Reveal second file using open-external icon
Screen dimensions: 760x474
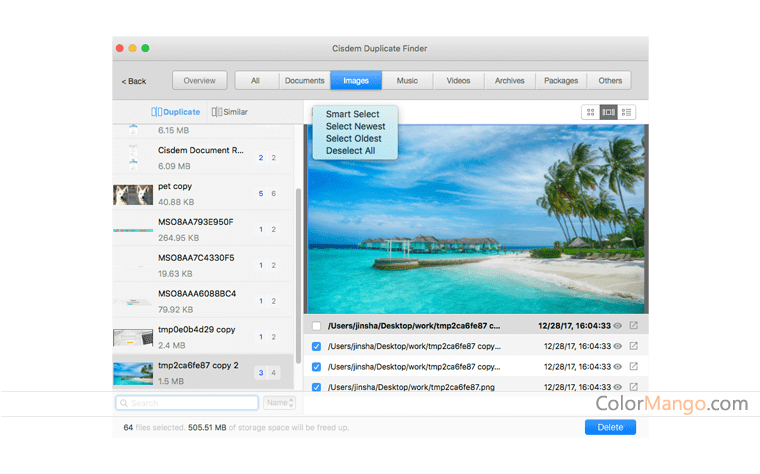633,346
